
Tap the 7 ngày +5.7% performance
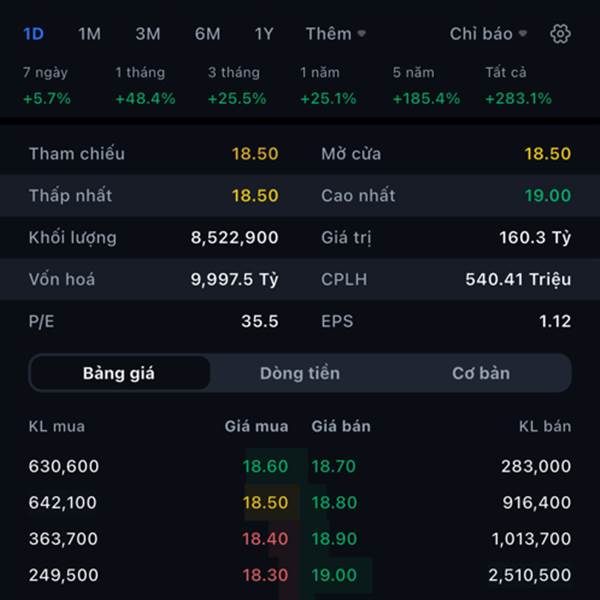click(47, 86)
